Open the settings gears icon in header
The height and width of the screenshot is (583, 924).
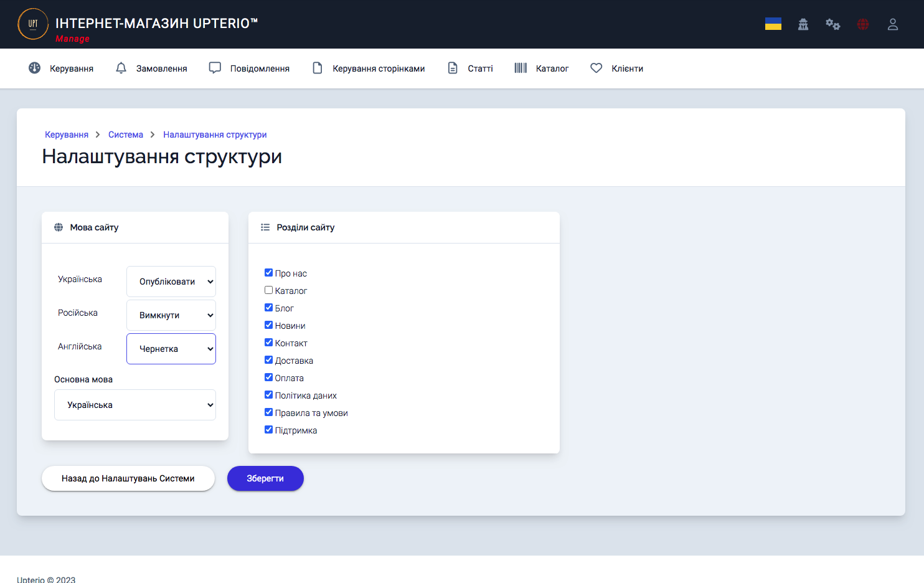click(x=833, y=24)
